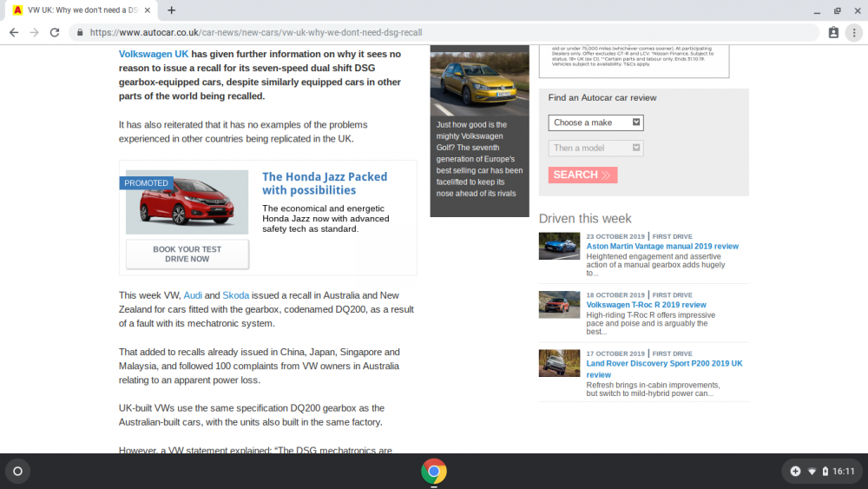Click the Find an Autocar car review heading
Image resolution: width=868 pixels, height=489 pixels.
tap(602, 98)
